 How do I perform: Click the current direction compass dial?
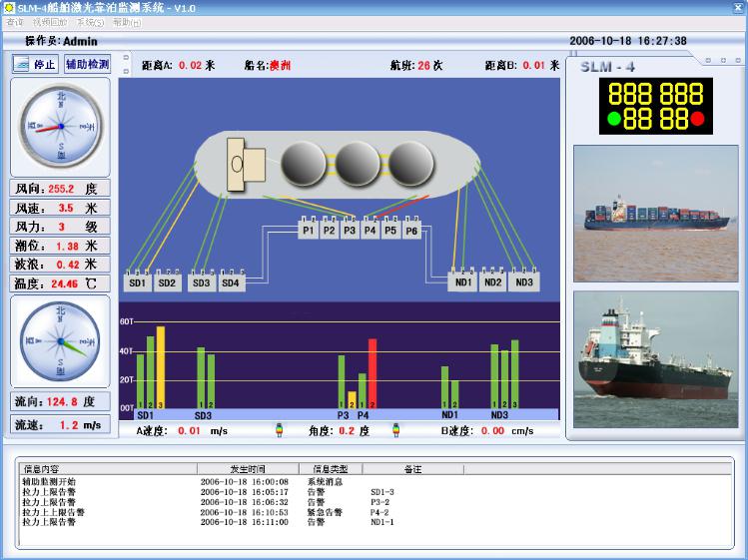click(x=55, y=342)
